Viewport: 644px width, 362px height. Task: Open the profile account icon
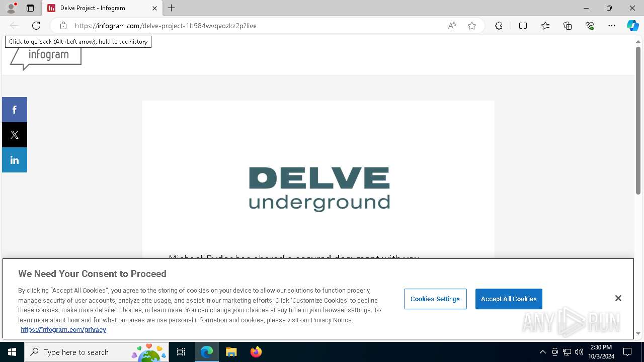pos(11,8)
